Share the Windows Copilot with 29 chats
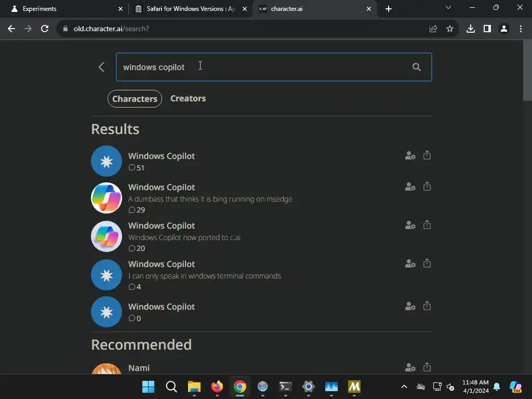Image resolution: width=532 pixels, height=399 pixels. [x=427, y=187]
